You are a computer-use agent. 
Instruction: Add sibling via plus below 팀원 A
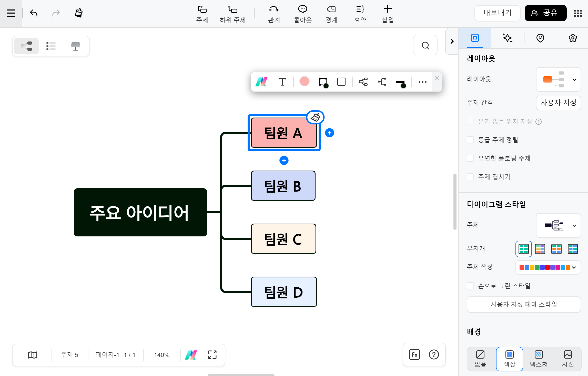pyautogui.click(x=284, y=161)
